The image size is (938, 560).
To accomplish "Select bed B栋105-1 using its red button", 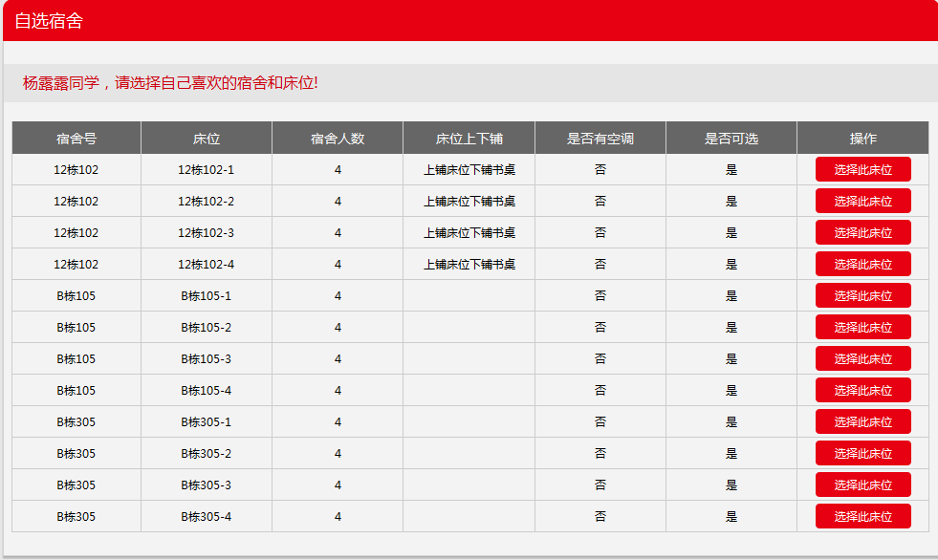I will pos(862,296).
